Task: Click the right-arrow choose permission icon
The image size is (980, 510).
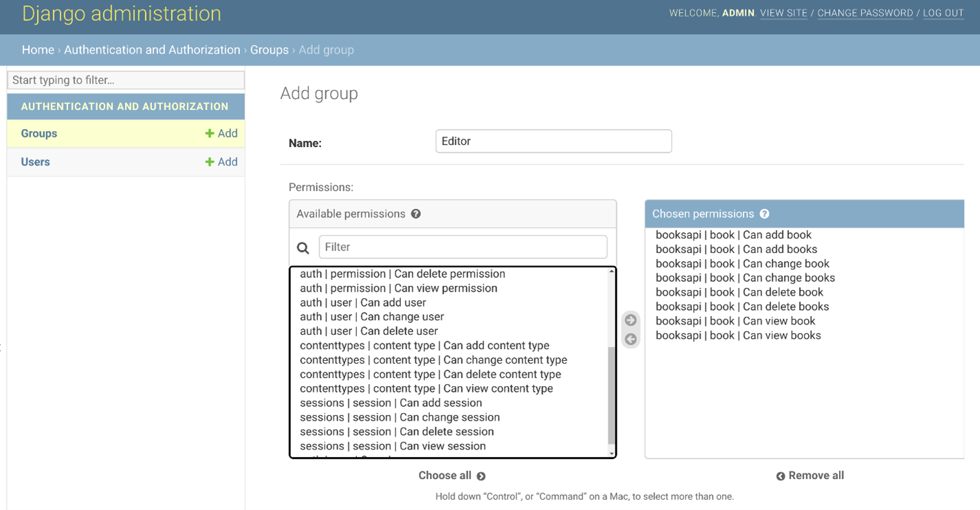Action: pyautogui.click(x=631, y=320)
